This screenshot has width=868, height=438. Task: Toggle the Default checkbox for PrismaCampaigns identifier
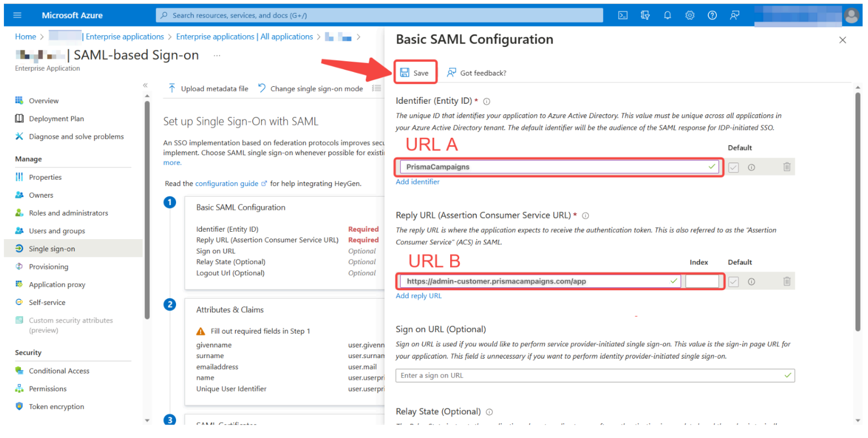tap(734, 167)
